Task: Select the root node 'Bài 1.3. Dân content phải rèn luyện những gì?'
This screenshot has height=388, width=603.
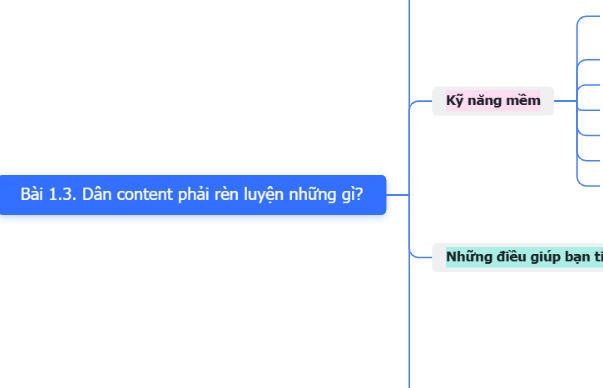Action: point(193,195)
